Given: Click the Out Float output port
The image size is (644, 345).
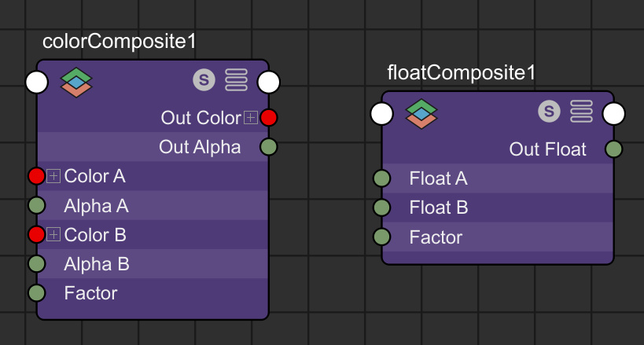Looking at the screenshot, I should coord(613,149).
